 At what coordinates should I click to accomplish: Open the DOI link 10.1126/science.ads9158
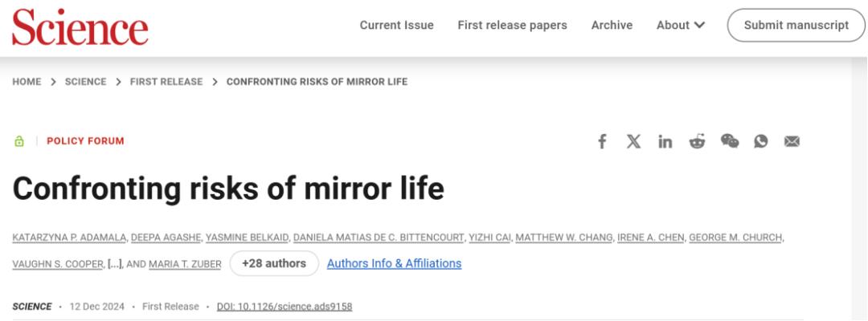pyautogui.click(x=285, y=307)
